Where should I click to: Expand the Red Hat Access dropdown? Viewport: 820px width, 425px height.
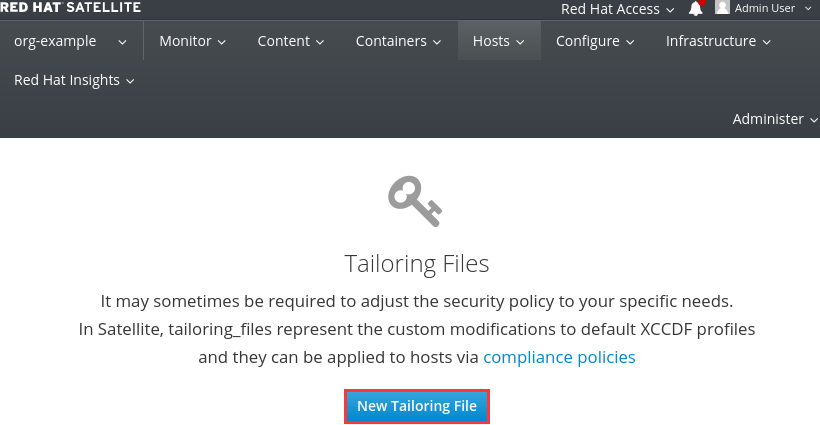617,9
